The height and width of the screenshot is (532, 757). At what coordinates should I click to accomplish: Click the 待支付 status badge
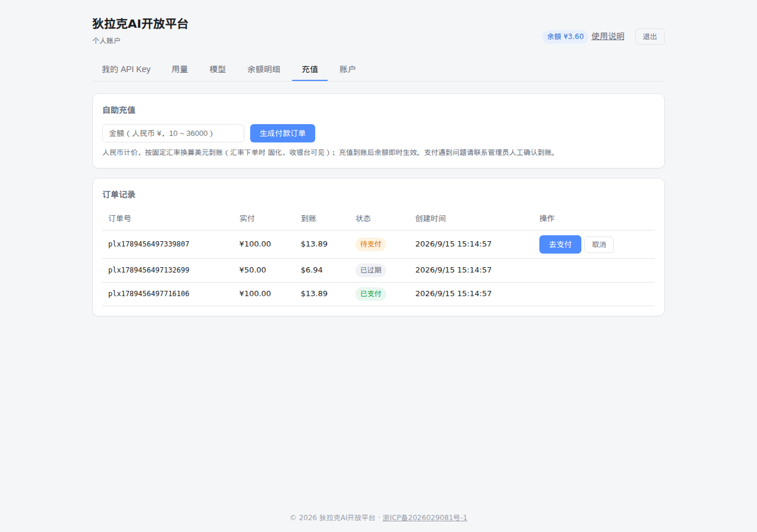click(371, 244)
